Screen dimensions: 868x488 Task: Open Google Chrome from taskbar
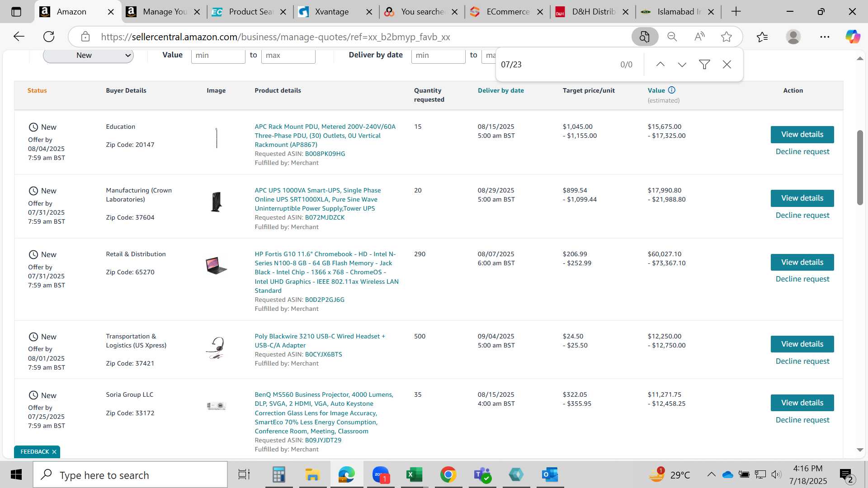[448, 474]
